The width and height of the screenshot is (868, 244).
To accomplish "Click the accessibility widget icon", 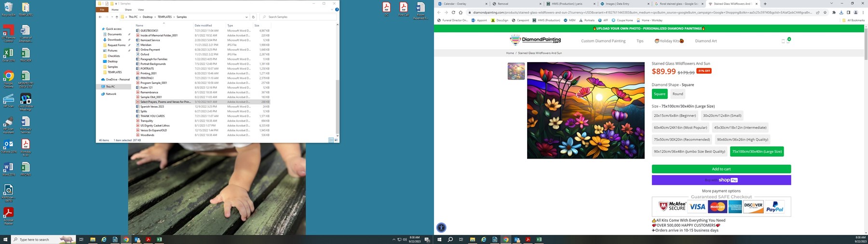I will coord(441,228).
